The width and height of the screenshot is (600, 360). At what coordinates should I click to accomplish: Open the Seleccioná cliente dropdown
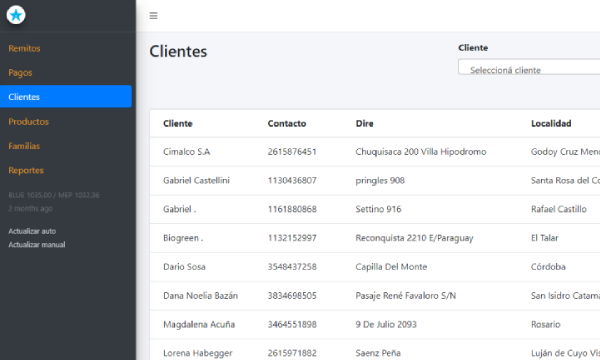pyautogui.click(x=529, y=67)
